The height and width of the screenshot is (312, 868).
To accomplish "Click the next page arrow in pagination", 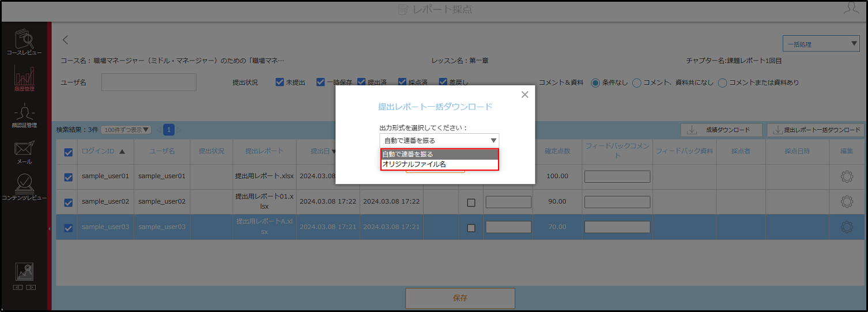I will click(179, 130).
